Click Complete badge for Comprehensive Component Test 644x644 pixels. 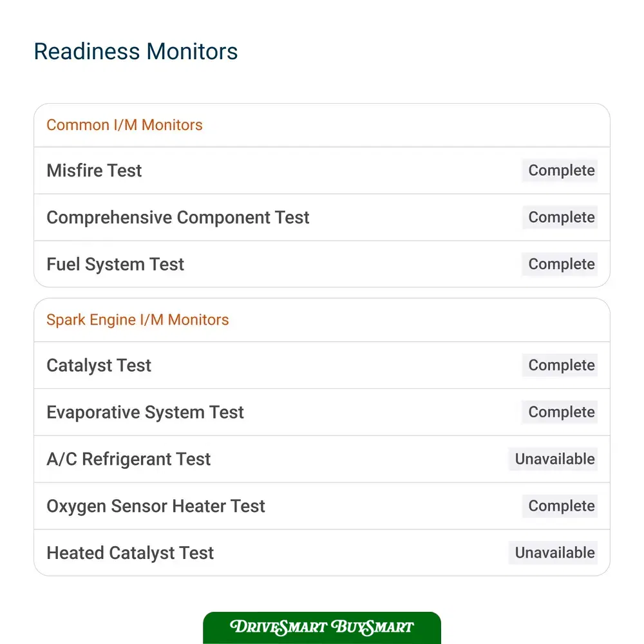click(x=560, y=217)
